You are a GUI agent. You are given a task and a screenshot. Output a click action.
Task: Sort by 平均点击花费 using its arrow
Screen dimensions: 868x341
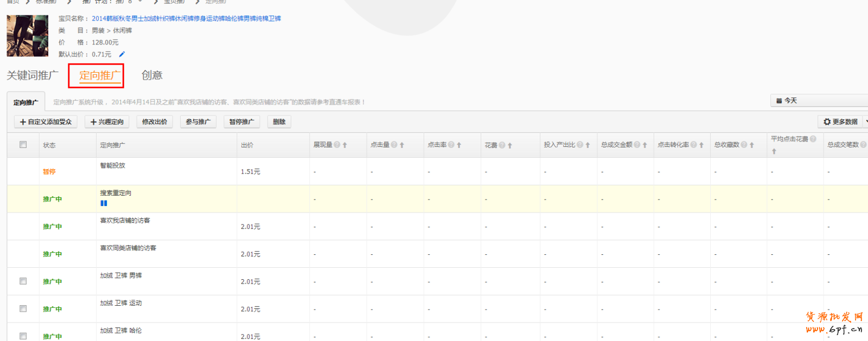click(774, 151)
